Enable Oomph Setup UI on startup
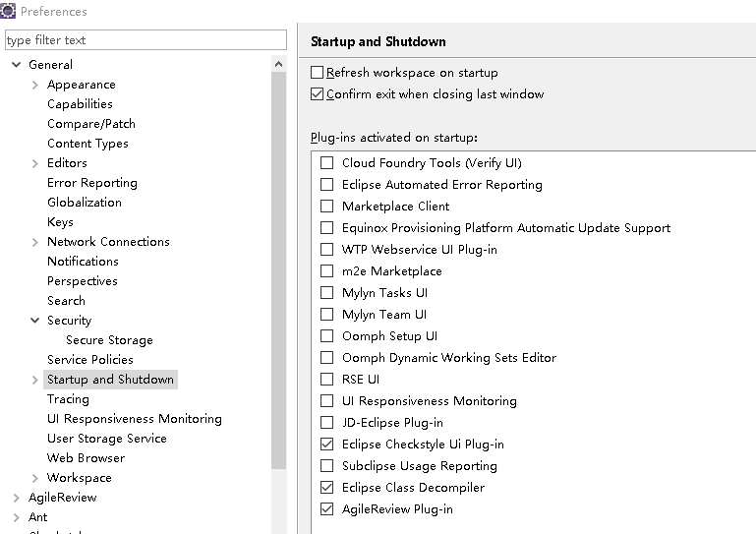 pyautogui.click(x=327, y=336)
